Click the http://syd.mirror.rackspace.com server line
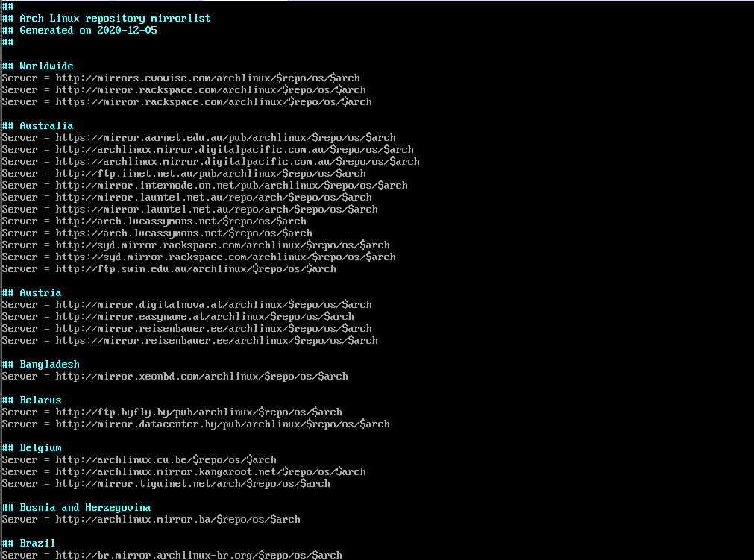The height and width of the screenshot is (560, 754). tap(195, 245)
